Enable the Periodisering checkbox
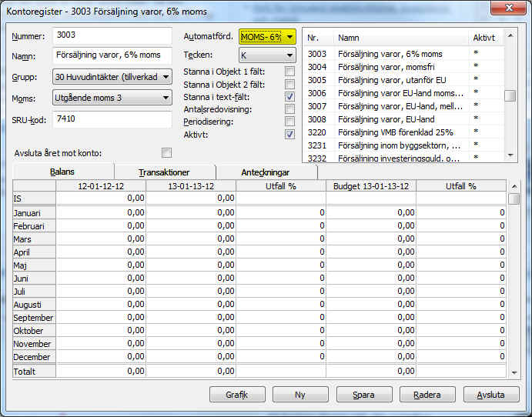The width and height of the screenshot is (532, 417). click(289, 122)
